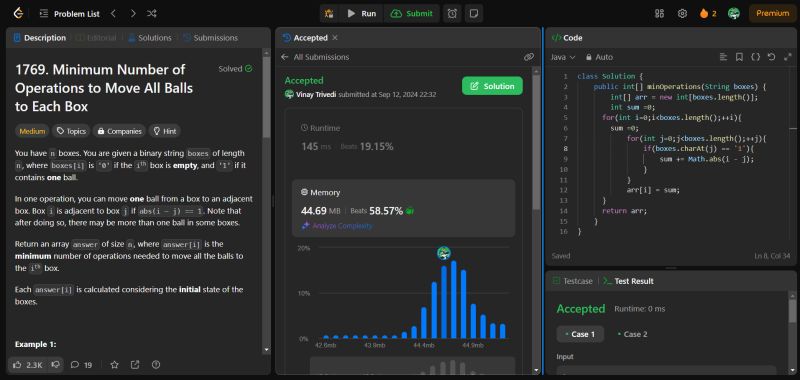This screenshot has height=380, width=800.
Task: Switch to the Submissions tab
Action: 210,38
